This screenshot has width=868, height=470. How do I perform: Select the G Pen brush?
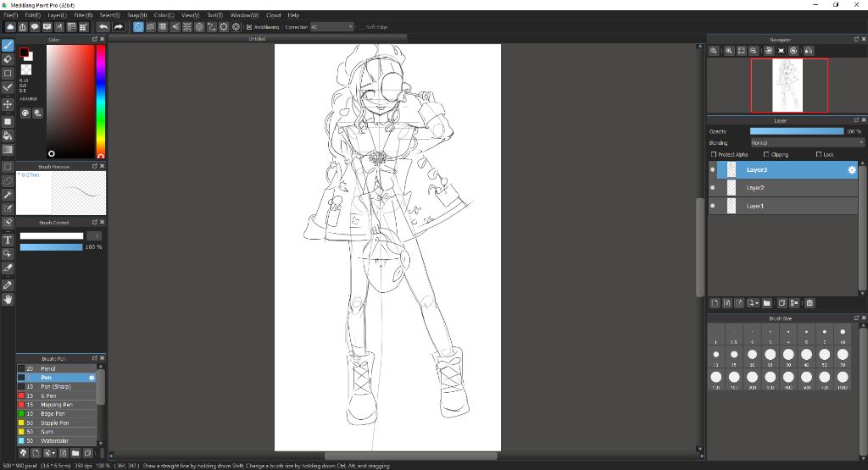57,396
